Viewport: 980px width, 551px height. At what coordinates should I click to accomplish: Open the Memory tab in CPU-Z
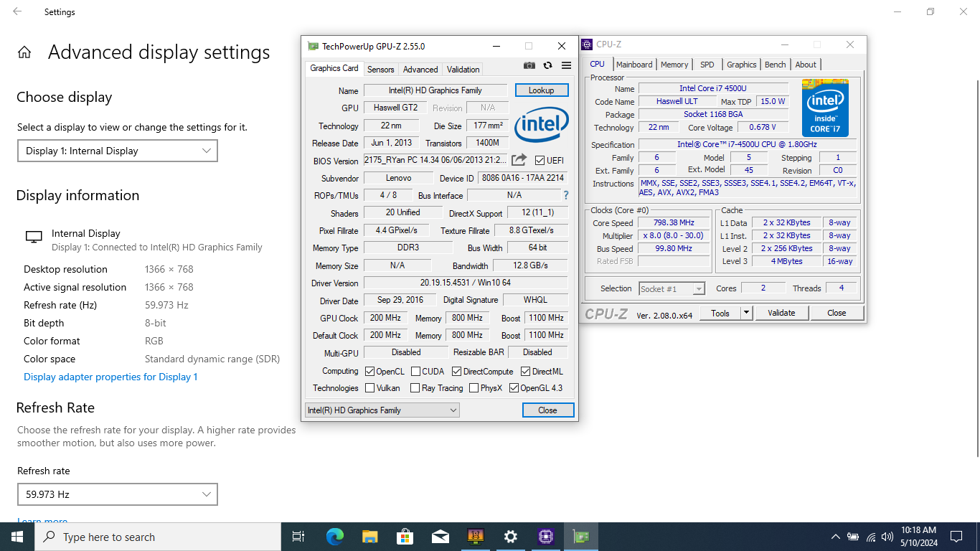674,65
